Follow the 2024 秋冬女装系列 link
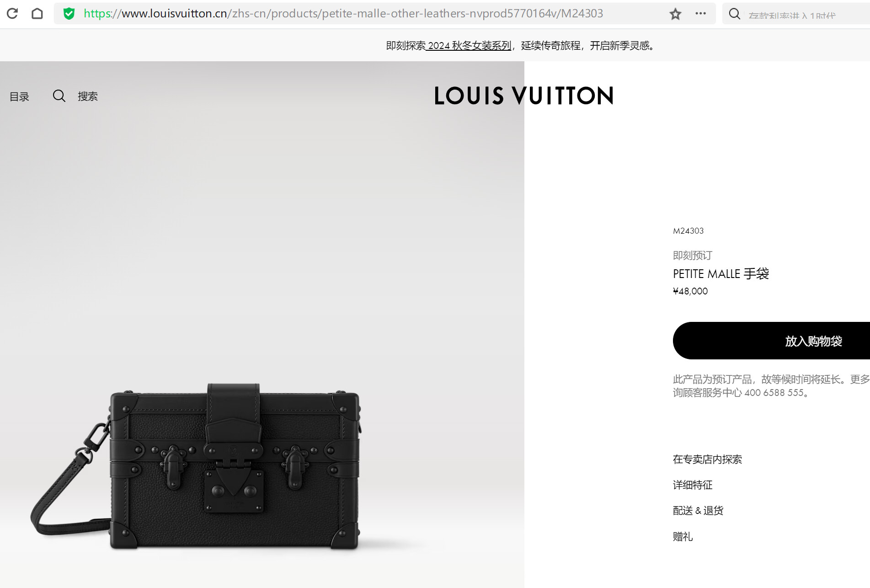Image resolution: width=870 pixels, height=588 pixels. pos(470,46)
